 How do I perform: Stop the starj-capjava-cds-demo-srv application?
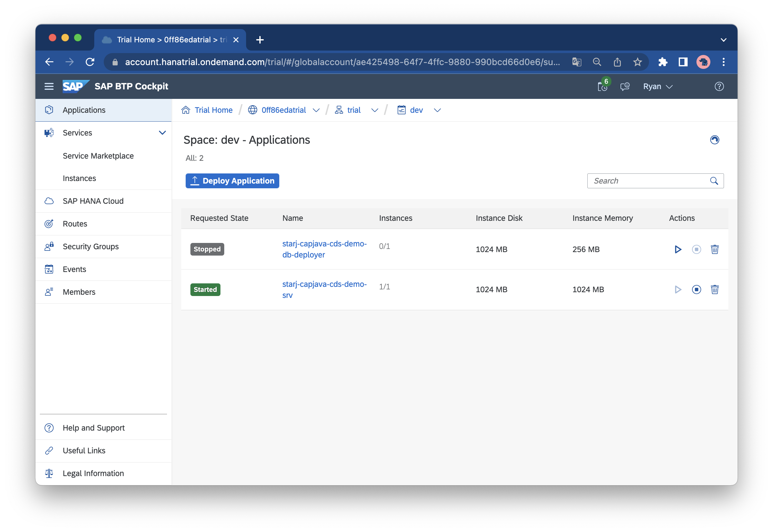[696, 289]
